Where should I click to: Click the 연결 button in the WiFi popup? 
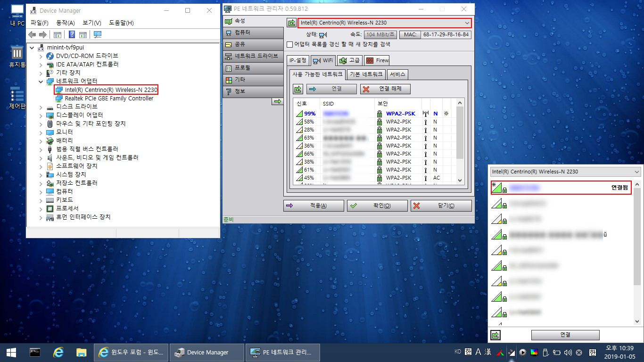point(565,335)
